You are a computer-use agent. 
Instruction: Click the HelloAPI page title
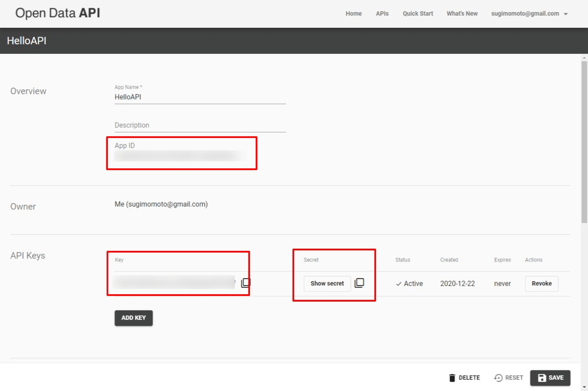(27, 41)
